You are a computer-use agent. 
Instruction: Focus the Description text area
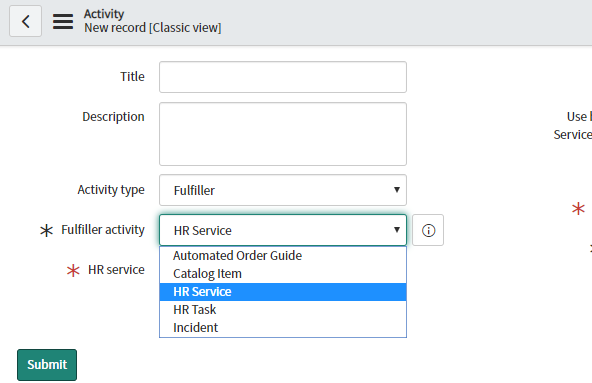[x=283, y=134]
